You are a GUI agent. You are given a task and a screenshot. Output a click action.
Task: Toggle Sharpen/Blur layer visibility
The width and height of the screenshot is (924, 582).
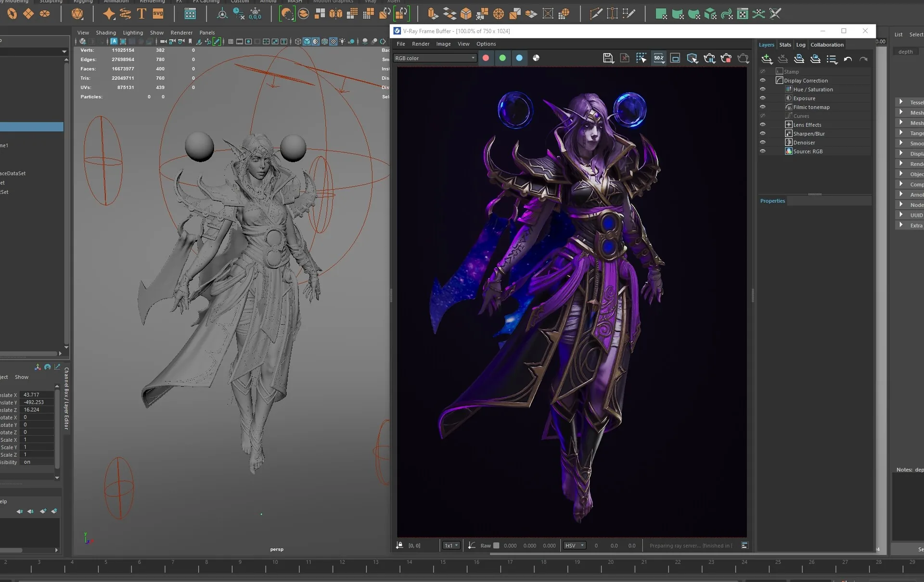click(763, 133)
